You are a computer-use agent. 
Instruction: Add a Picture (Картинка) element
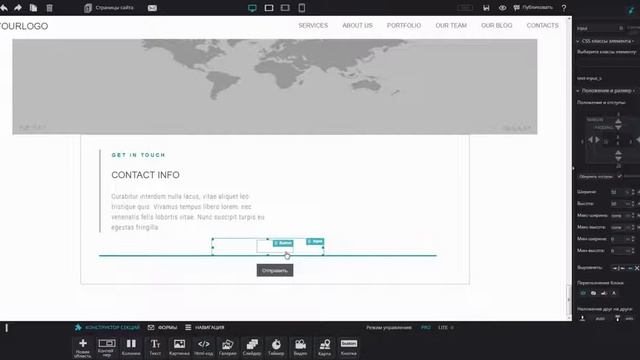[x=179, y=348]
